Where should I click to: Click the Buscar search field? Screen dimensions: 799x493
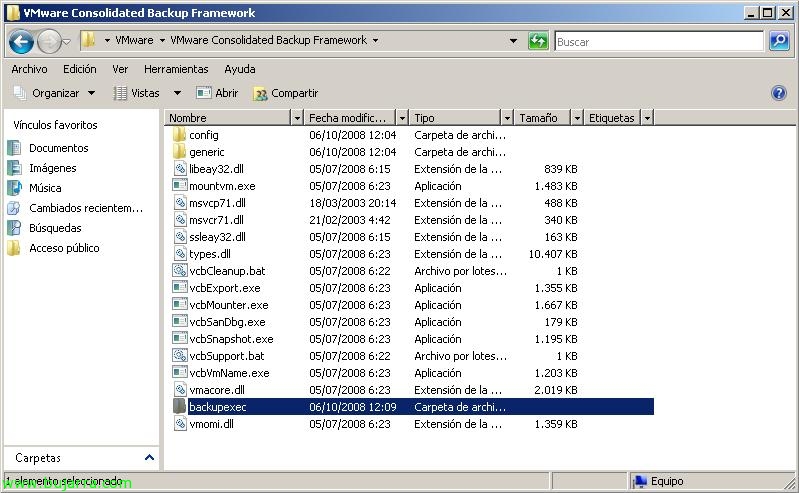coord(659,42)
